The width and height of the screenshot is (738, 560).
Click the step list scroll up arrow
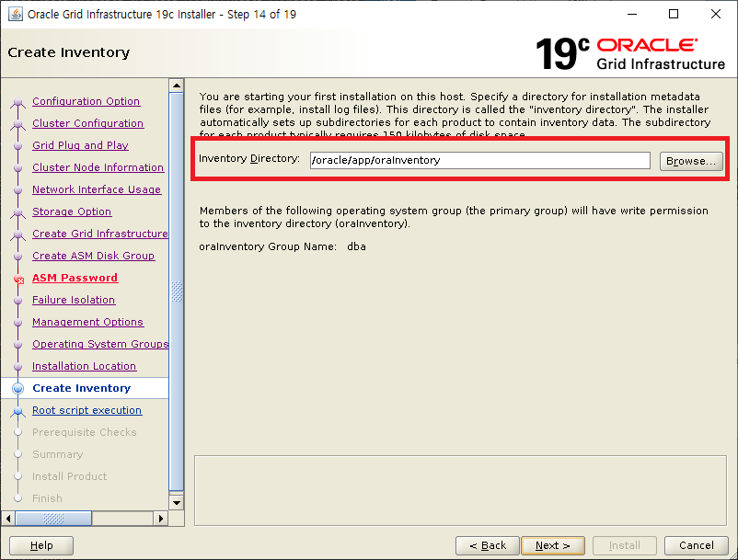pyautogui.click(x=177, y=86)
